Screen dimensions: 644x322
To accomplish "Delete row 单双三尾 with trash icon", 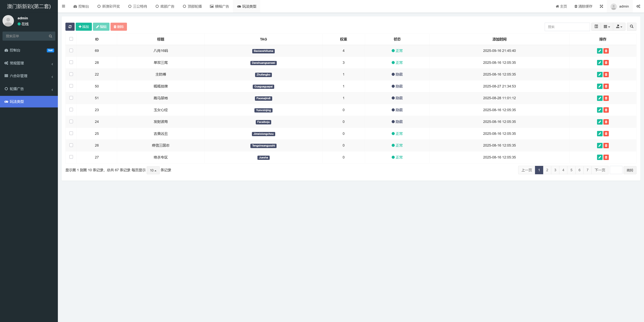I will point(606,63).
